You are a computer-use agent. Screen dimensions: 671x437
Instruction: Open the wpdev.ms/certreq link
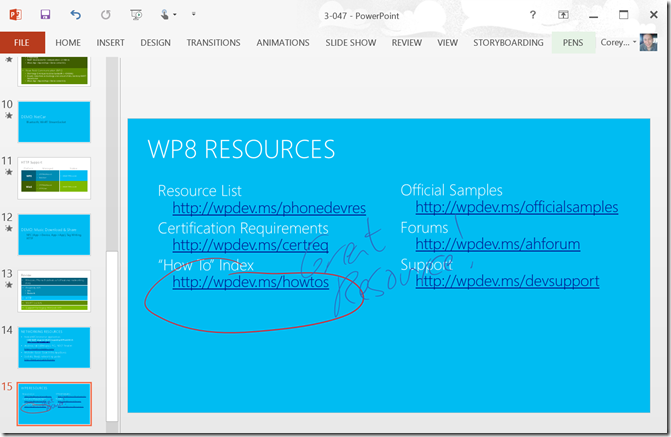pyautogui.click(x=250, y=245)
